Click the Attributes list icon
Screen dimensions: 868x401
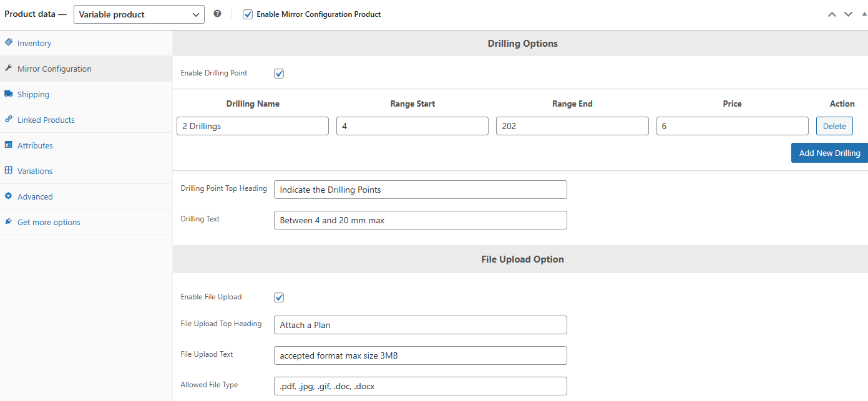tap(8, 145)
